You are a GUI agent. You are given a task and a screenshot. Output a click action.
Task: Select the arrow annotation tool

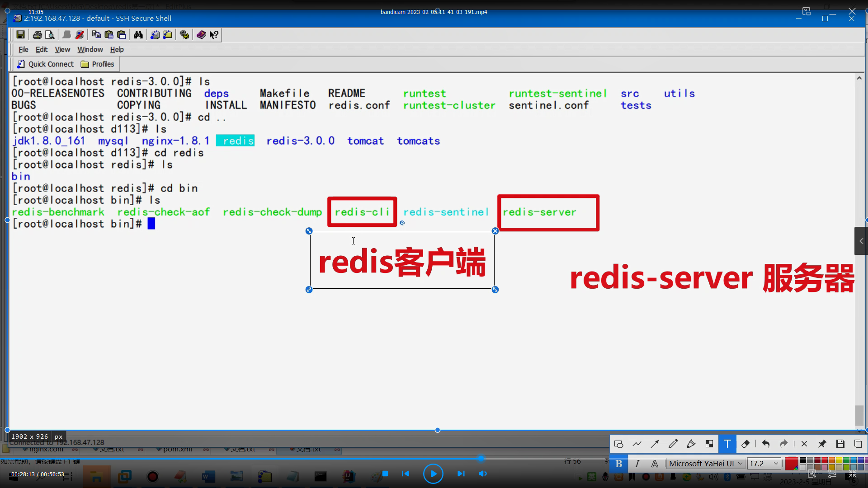pyautogui.click(x=655, y=444)
